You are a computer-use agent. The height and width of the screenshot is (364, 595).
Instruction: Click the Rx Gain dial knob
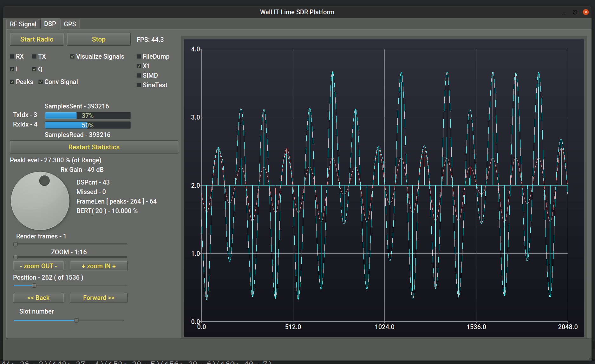[x=40, y=201]
